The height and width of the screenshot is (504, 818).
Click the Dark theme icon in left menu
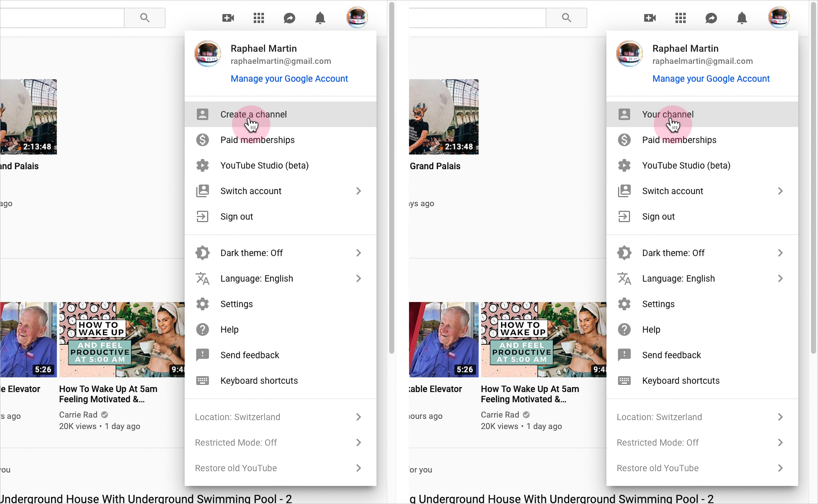[x=202, y=253]
